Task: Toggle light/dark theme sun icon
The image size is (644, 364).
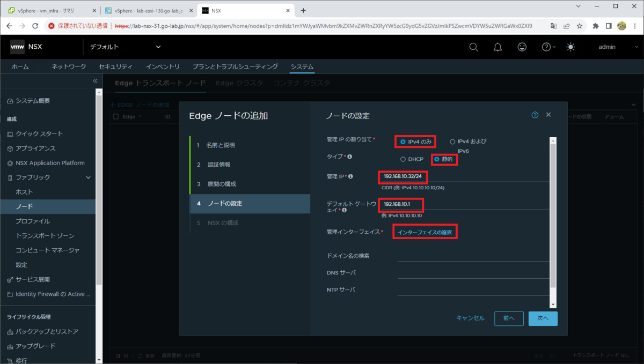Action: (x=570, y=47)
